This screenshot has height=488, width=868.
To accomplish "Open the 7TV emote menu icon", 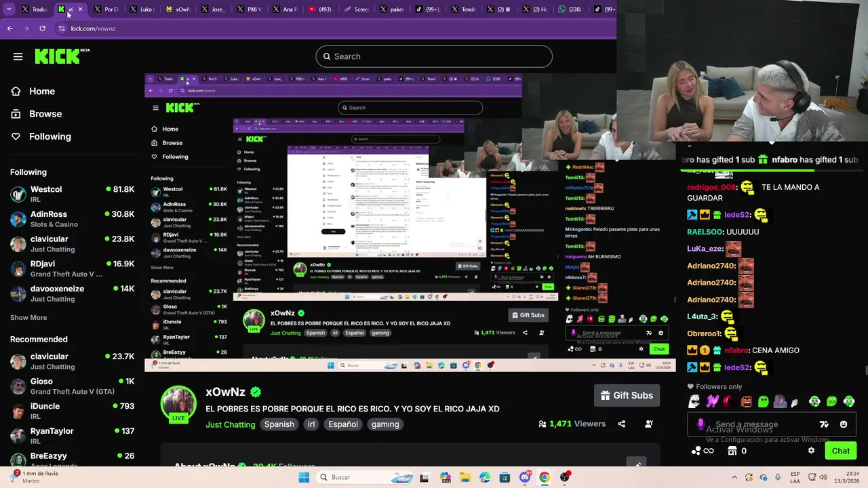I will coord(824,424).
